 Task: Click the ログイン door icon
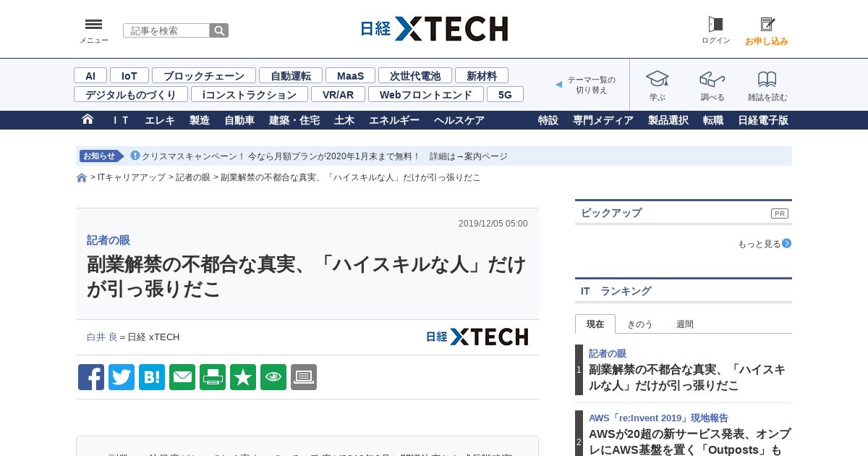click(715, 25)
